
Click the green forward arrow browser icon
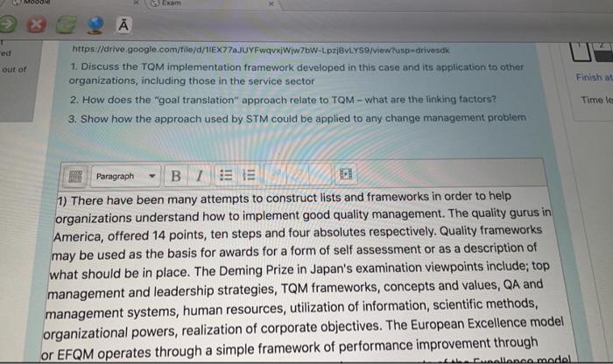(7, 24)
